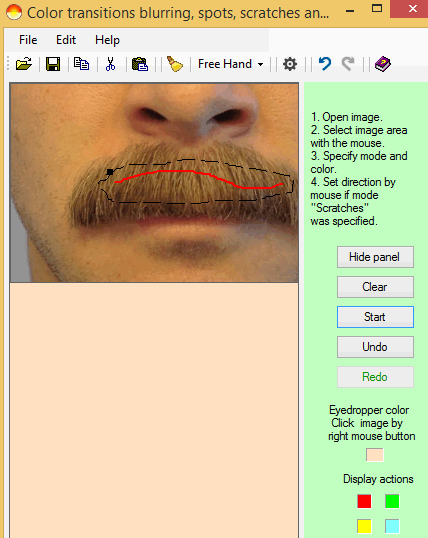Copy selection using the copy icon
The width and height of the screenshot is (428, 538).
pyautogui.click(x=82, y=64)
